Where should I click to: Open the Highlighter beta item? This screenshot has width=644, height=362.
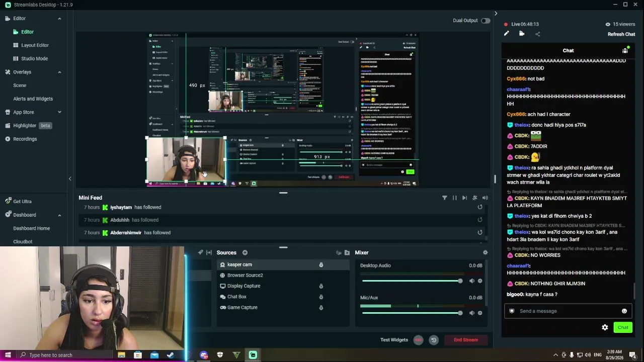(28, 126)
